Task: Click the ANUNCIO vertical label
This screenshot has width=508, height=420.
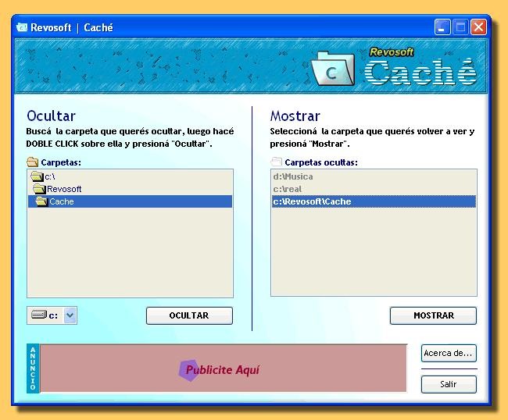Action: tap(33, 368)
